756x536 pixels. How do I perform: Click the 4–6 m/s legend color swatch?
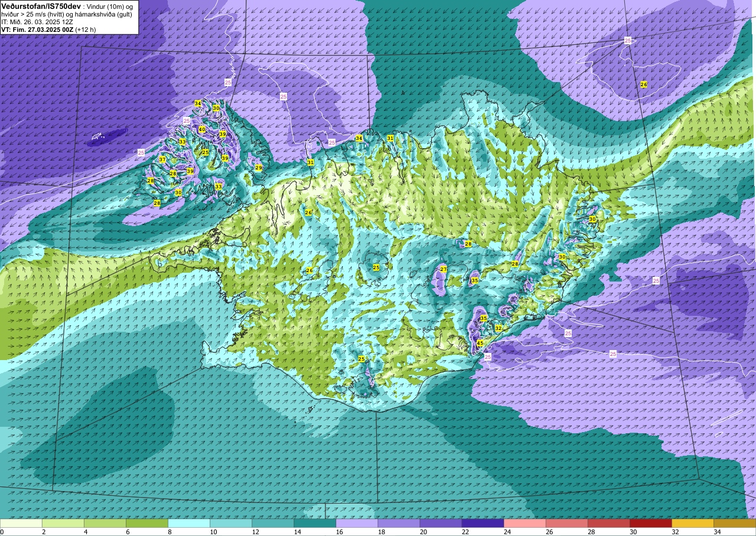tap(105, 523)
